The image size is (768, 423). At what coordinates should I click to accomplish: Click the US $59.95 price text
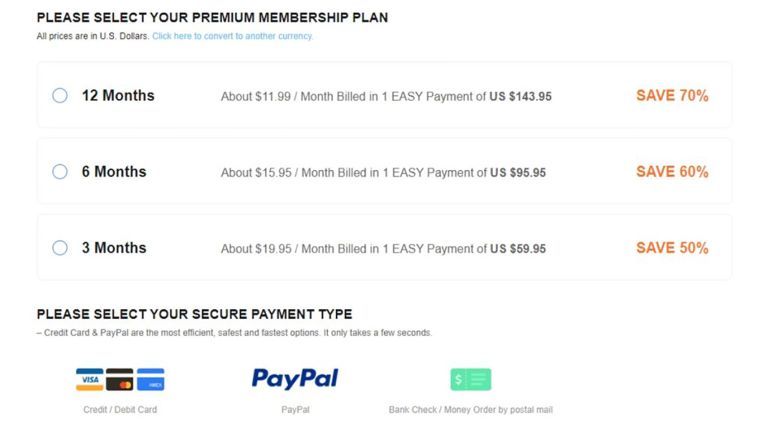pos(517,249)
